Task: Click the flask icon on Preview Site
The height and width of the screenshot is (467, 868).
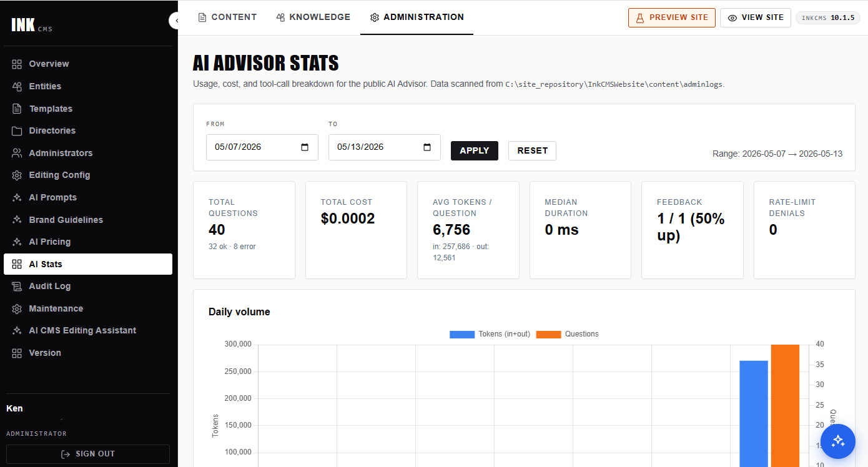Action: 640,17
